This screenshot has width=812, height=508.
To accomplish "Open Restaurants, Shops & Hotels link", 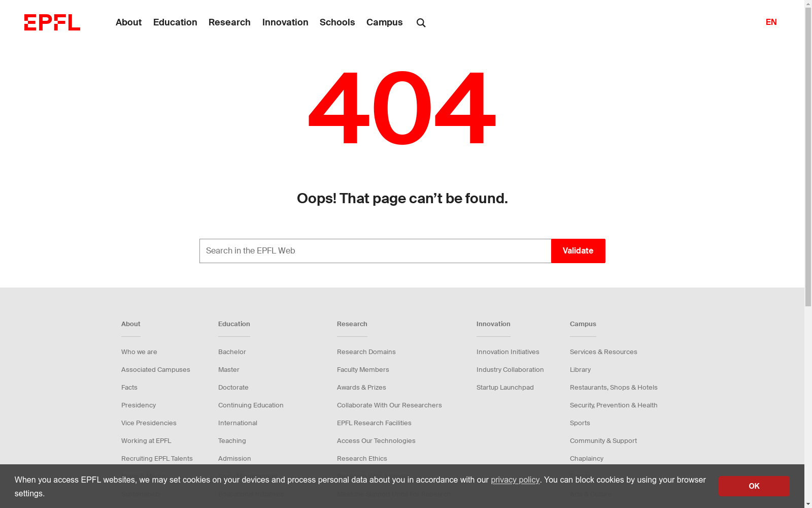I will (x=614, y=388).
